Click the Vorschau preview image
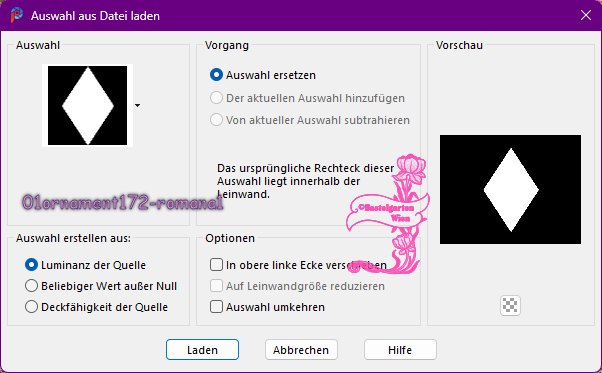Screen dimensions: 602x373 [510, 189]
